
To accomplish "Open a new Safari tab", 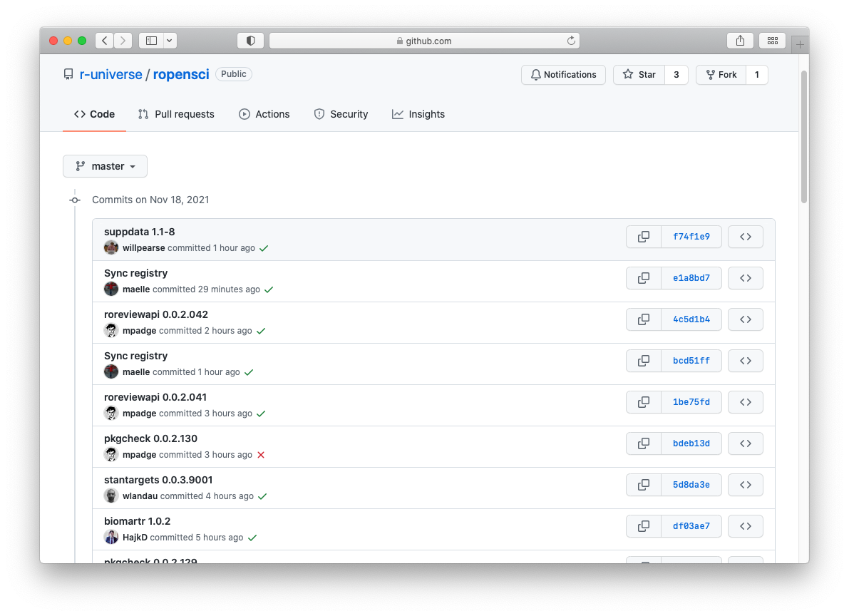I will click(800, 44).
